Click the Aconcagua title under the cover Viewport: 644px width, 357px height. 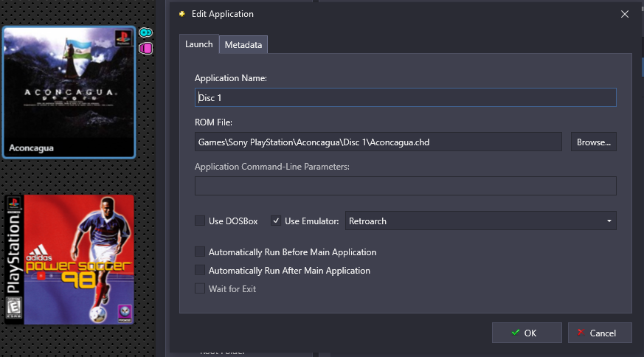coord(31,148)
